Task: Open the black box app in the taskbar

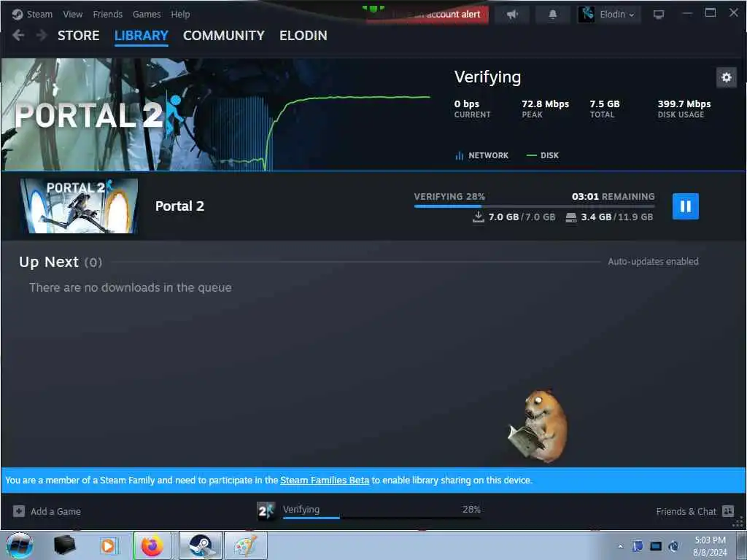Action: tap(64, 545)
